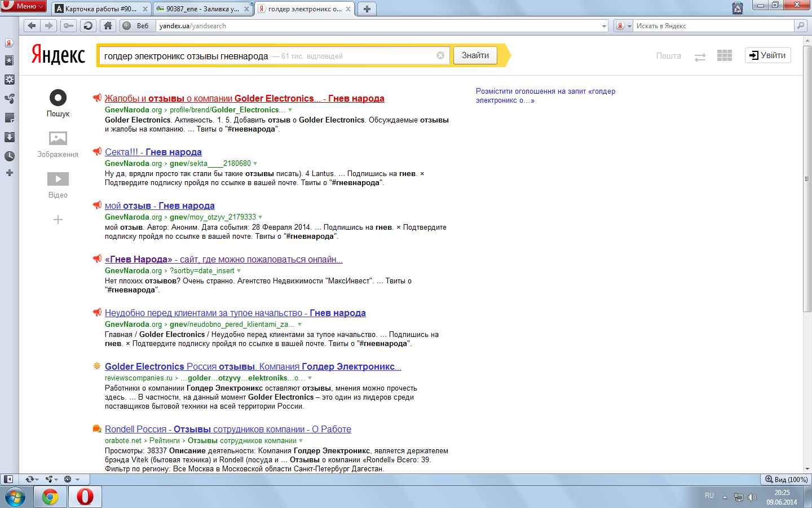The width and height of the screenshot is (812, 508).
Task: Click the Увійти login button
Action: click(x=768, y=55)
